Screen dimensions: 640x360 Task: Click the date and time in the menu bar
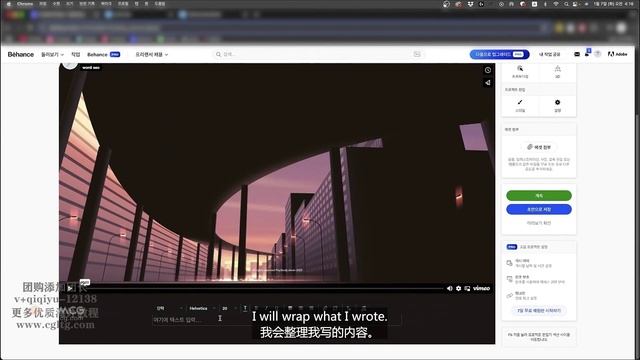coord(614,4)
